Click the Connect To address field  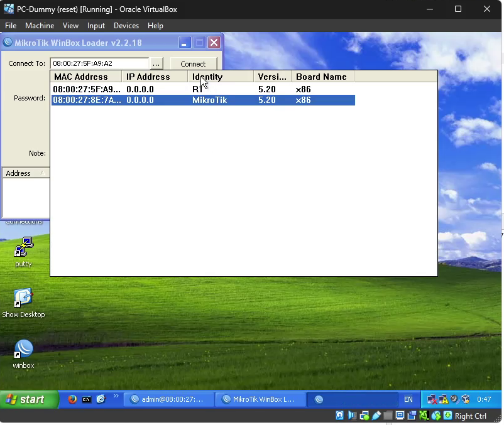click(x=99, y=63)
